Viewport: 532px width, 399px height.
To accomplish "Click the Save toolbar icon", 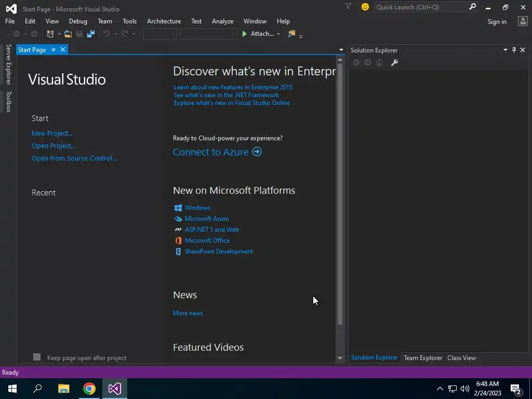I will coord(79,34).
